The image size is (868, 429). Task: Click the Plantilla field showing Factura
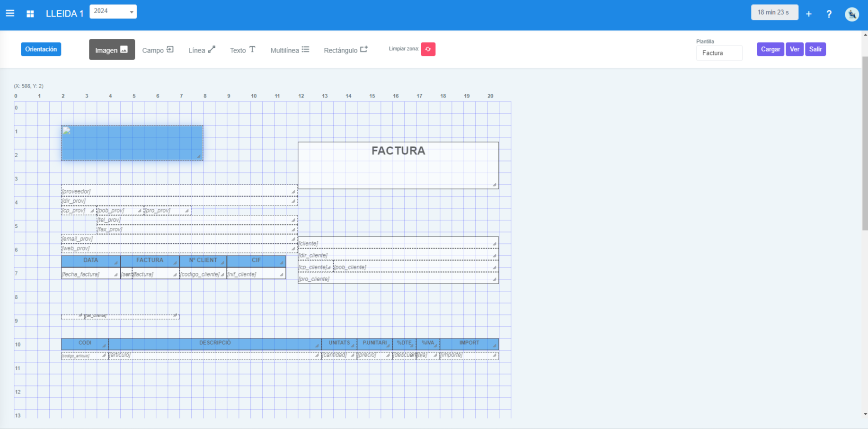point(719,53)
